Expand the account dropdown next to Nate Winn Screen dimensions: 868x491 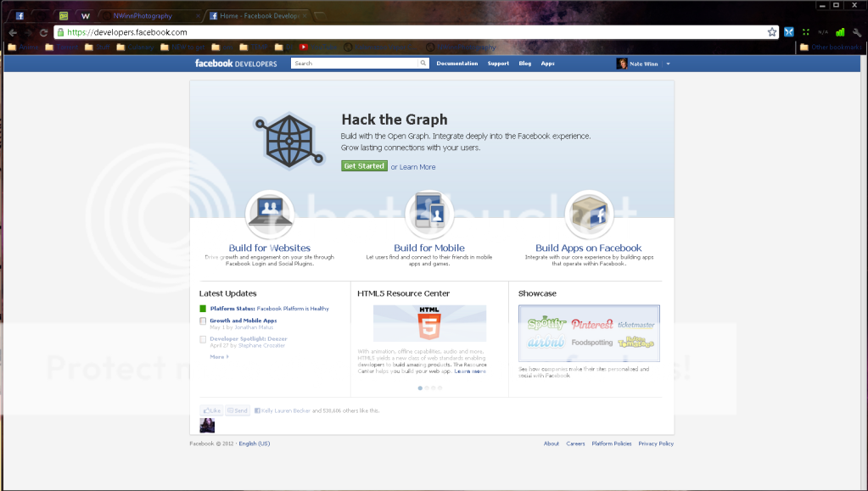click(669, 64)
